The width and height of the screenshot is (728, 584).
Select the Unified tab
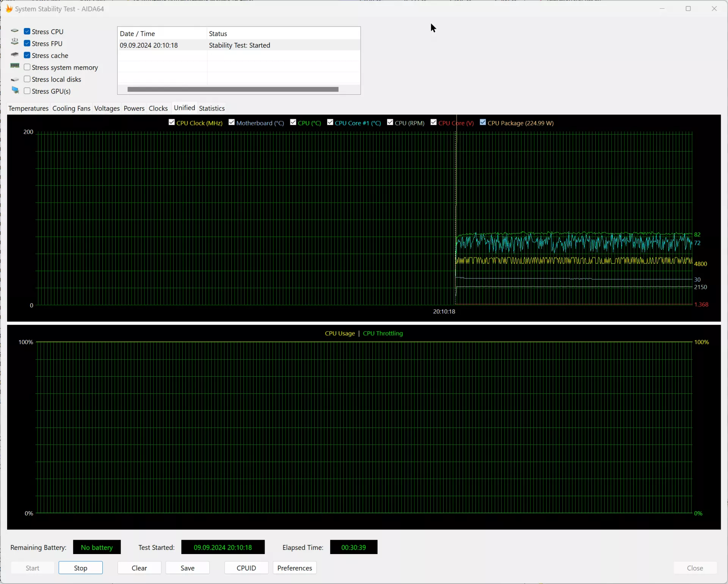tap(184, 108)
